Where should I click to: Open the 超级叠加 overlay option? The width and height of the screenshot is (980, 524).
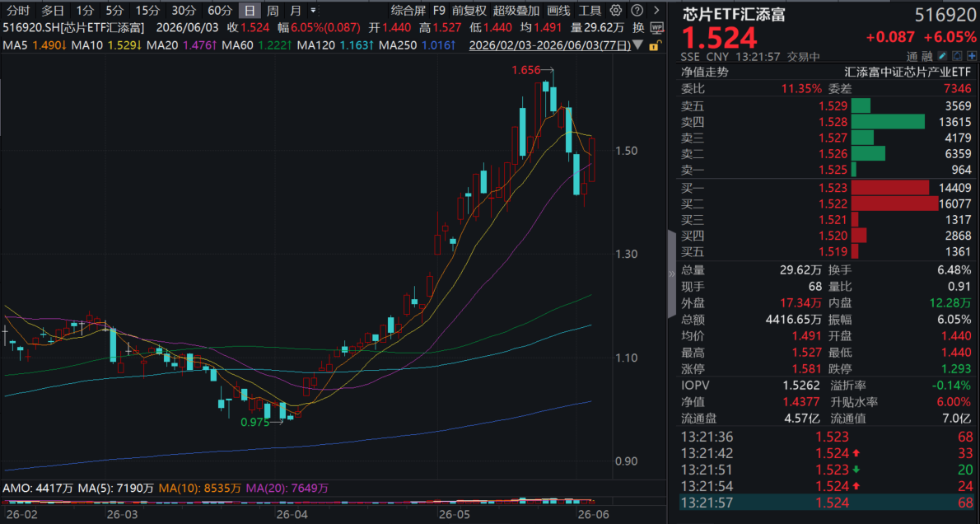click(x=516, y=11)
